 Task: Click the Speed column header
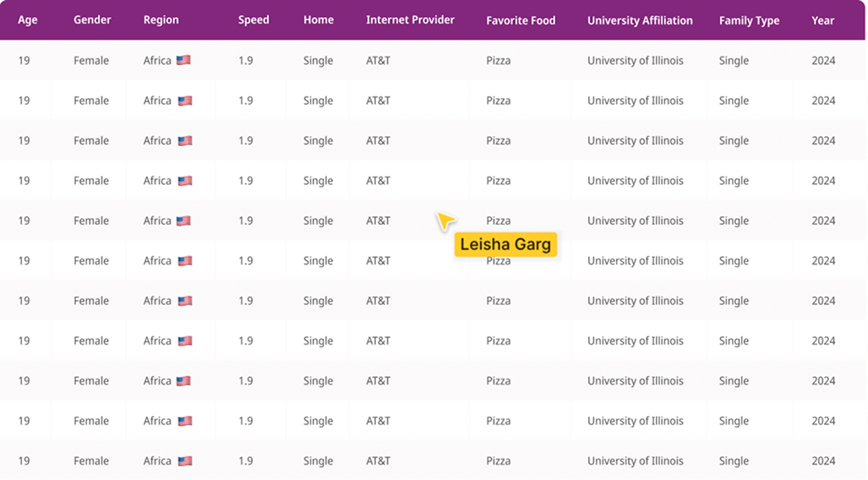254,20
